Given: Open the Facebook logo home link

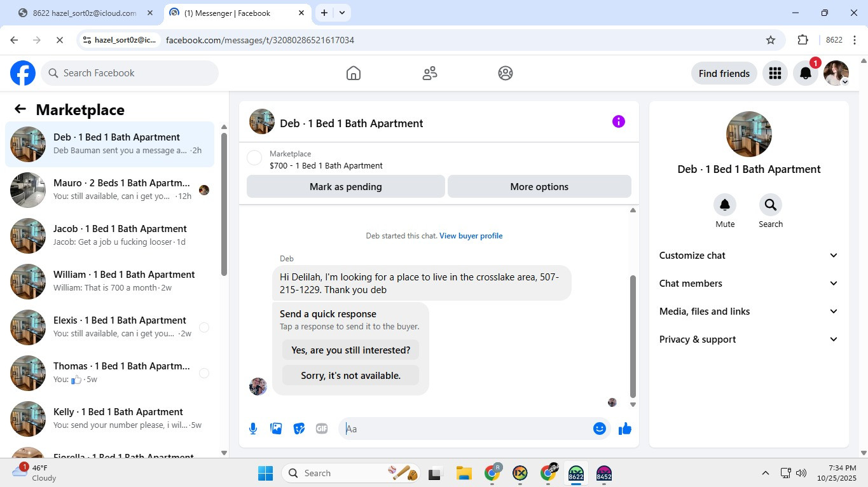Looking at the screenshot, I should click(23, 73).
